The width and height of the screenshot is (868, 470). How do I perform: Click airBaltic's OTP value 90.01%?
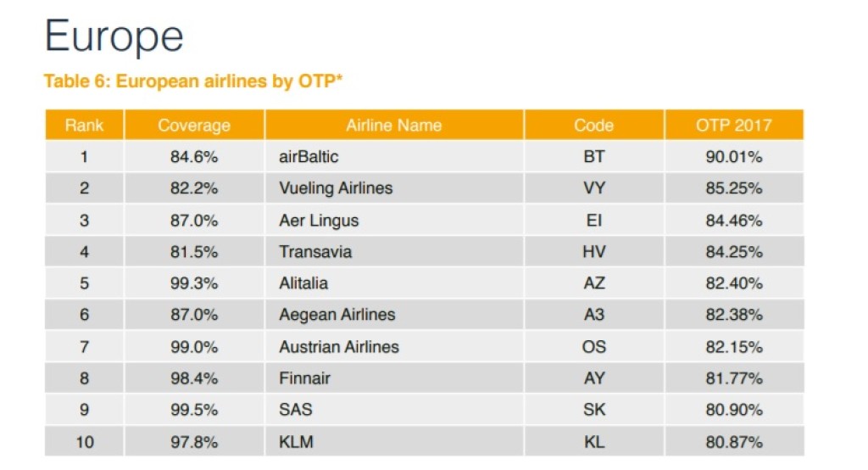pos(734,157)
